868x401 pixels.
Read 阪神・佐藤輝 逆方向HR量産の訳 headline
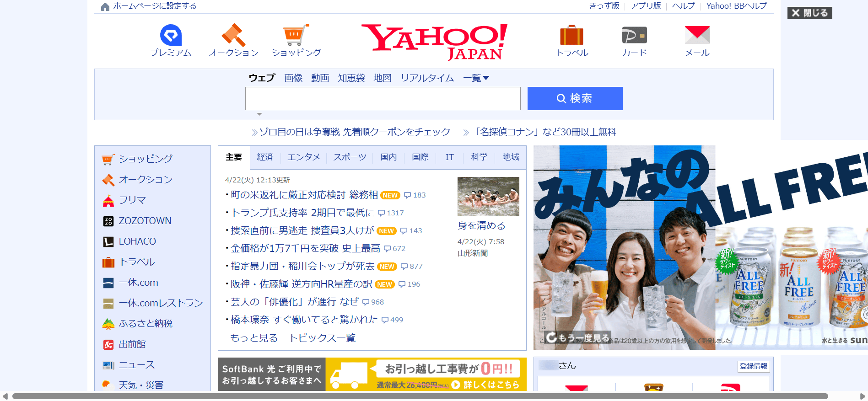(x=302, y=284)
